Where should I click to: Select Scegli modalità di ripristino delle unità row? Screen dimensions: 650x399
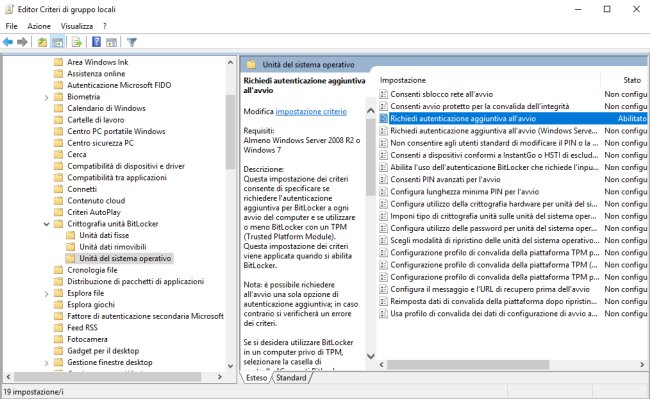513,240
